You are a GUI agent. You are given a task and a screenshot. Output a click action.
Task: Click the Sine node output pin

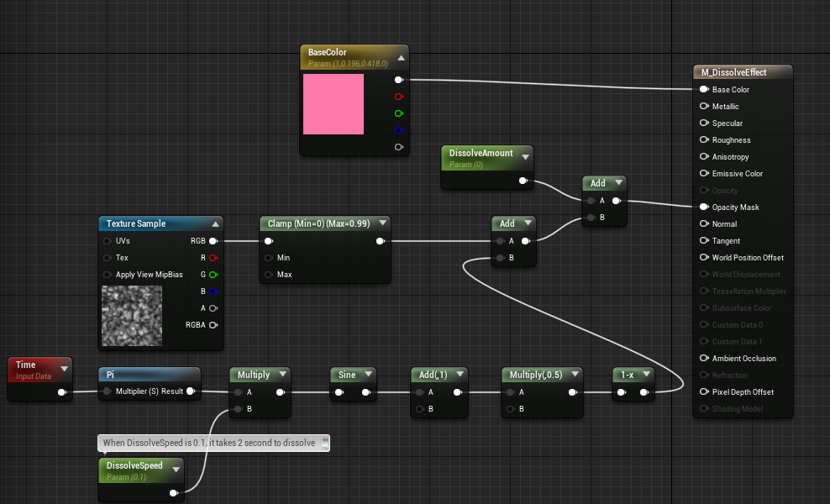tap(365, 392)
